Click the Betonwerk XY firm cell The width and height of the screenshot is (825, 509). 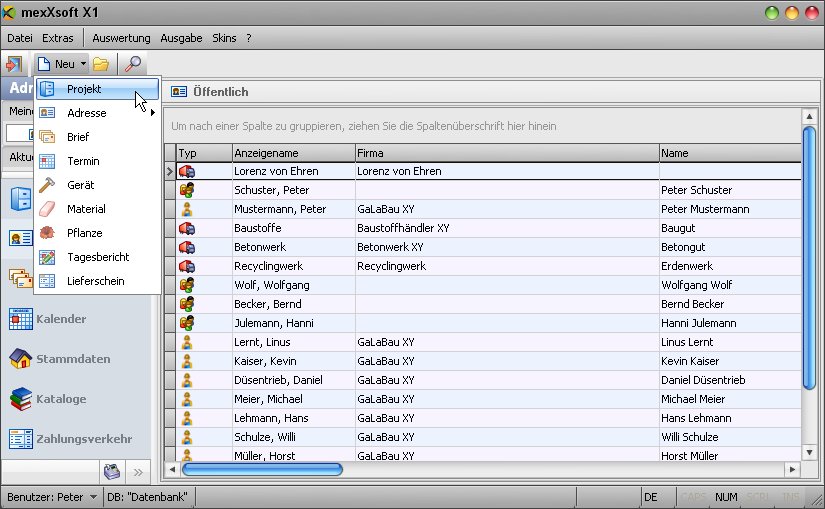pyautogui.click(x=507, y=247)
